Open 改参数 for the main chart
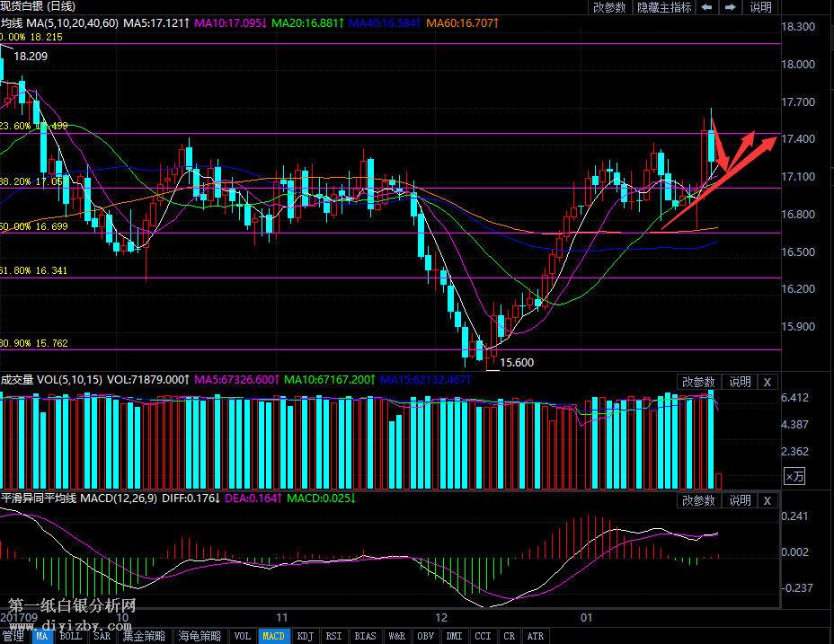The width and height of the screenshot is (834, 644). (609, 7)
